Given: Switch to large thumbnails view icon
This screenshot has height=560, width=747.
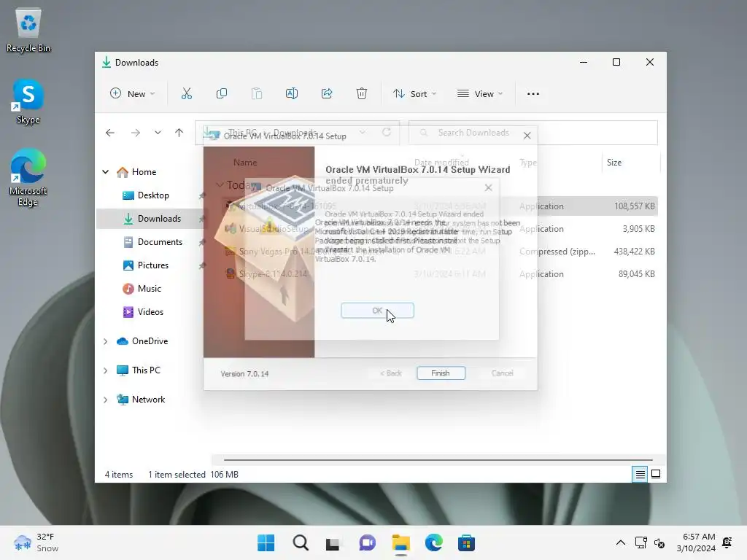Looking at the screenshot, I should click(656, 475).
